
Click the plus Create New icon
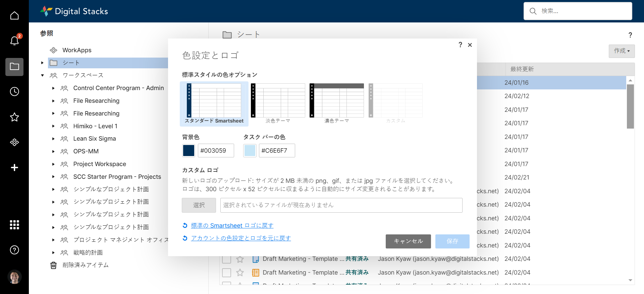click(x=14, y=167)
